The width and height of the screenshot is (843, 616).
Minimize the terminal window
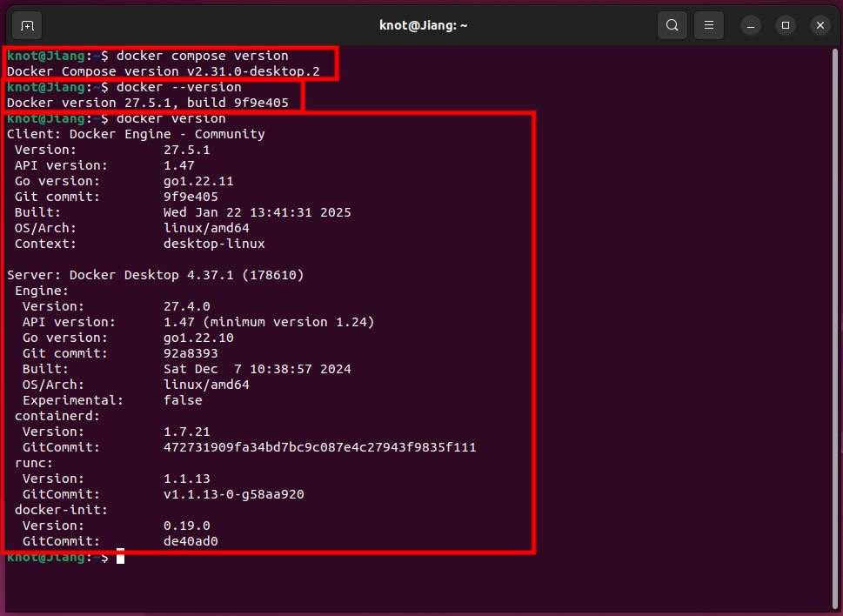coord(750,25)
